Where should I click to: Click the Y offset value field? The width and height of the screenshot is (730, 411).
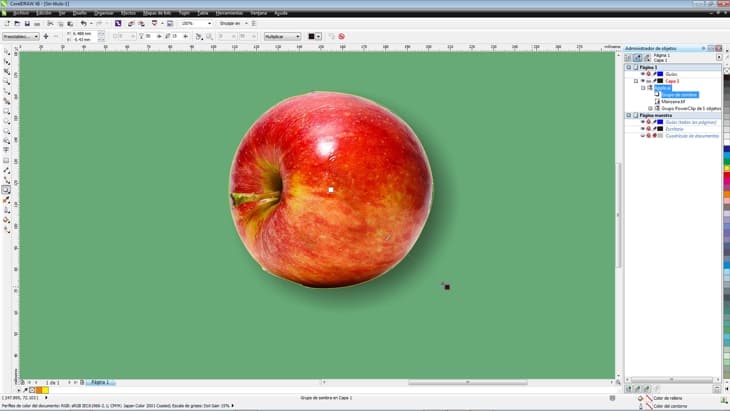(x=84, y=40)
